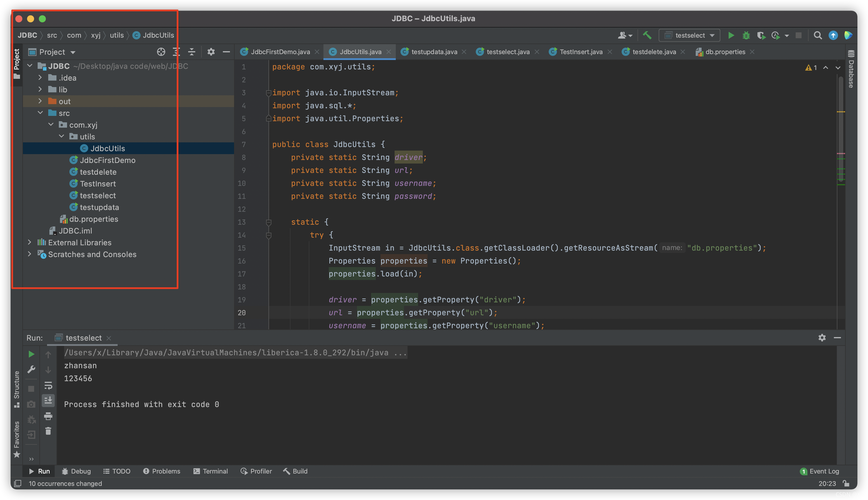The width and height of the screenshot is (868, 500).
Task: Toggle read-only lock icon in status bar
Action: click(x=846, y=484)
